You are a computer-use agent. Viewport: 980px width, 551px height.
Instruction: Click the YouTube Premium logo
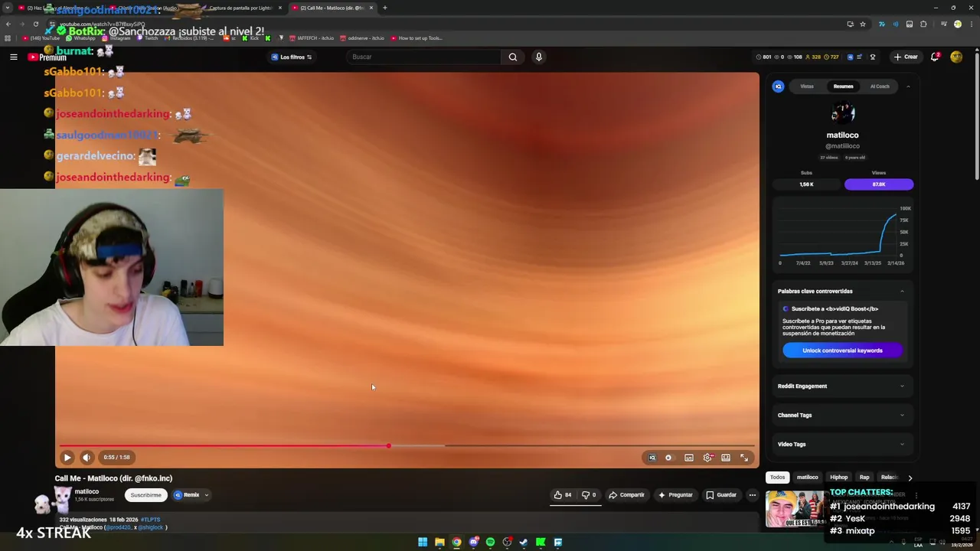[x=47, y=57]
